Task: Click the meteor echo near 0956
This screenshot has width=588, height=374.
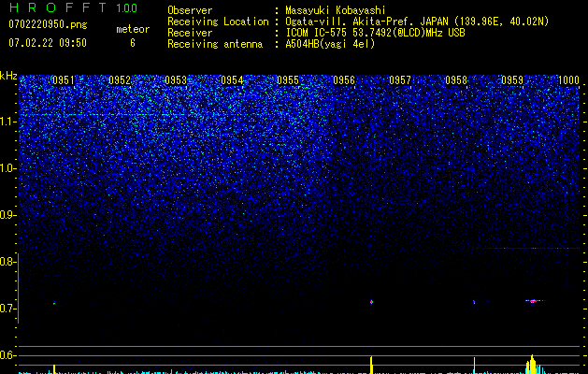Action: 372,302
